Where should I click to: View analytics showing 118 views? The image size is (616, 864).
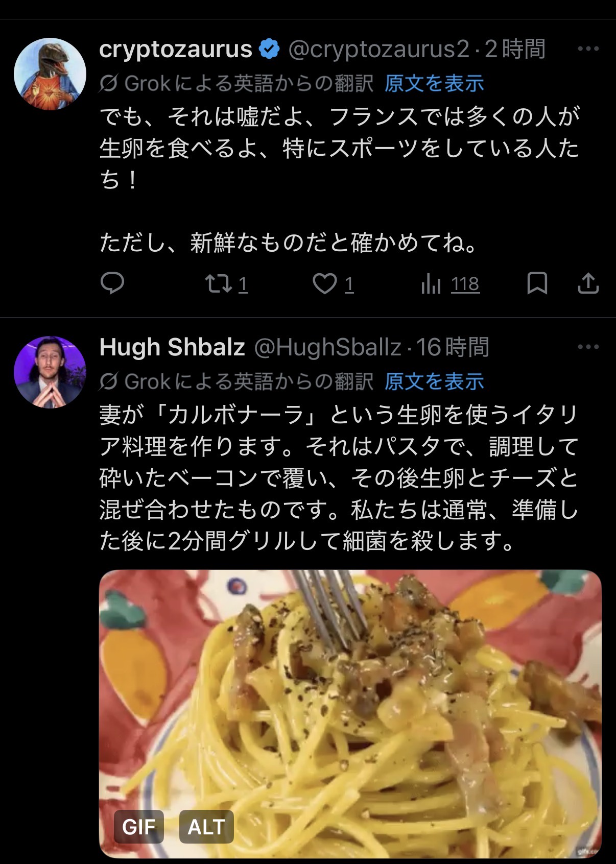pos(450,284)
